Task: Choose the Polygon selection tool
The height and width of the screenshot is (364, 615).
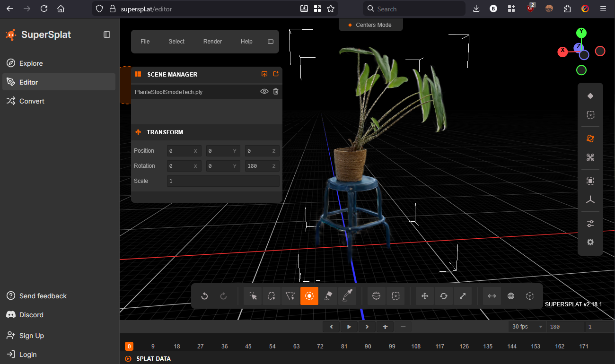Action: pos(290,296)
